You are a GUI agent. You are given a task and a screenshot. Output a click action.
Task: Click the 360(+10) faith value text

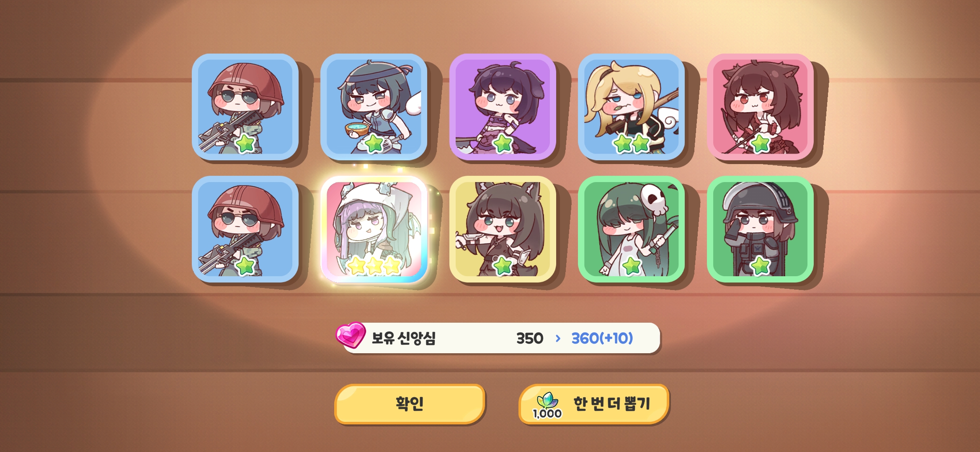[602, 338]
